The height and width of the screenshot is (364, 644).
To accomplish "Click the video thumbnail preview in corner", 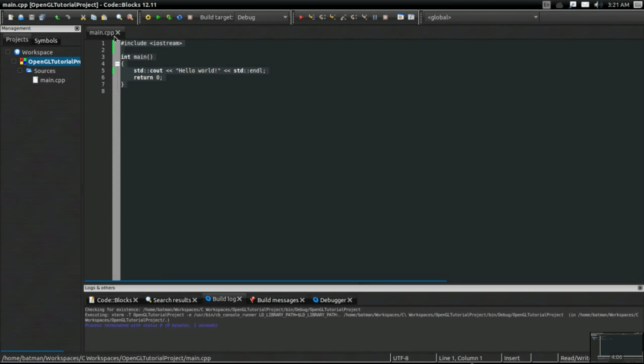I will (x=616, y=347).
